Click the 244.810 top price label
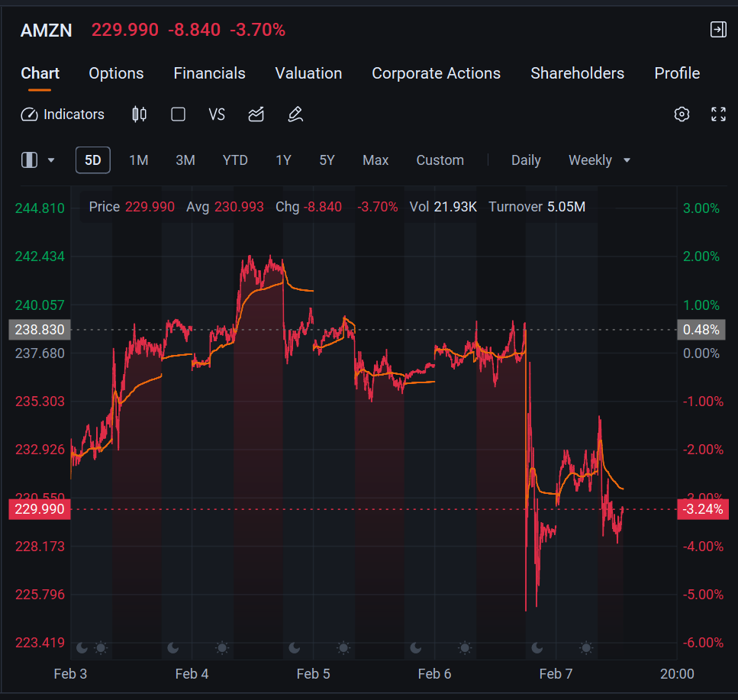 pos(40,208)
